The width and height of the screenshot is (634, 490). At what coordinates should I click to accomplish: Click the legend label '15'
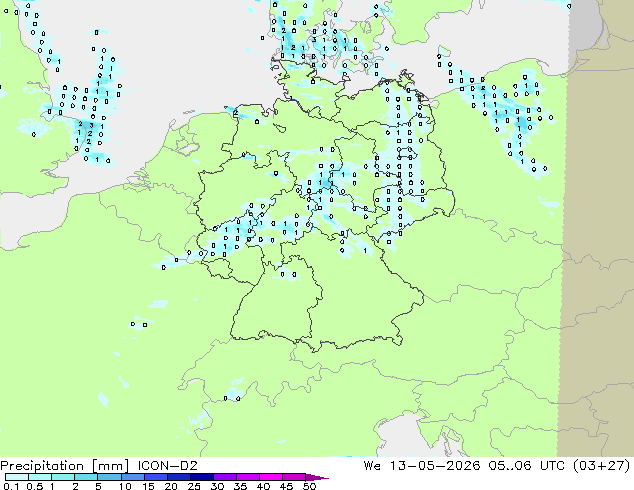[x=148, y=486]
